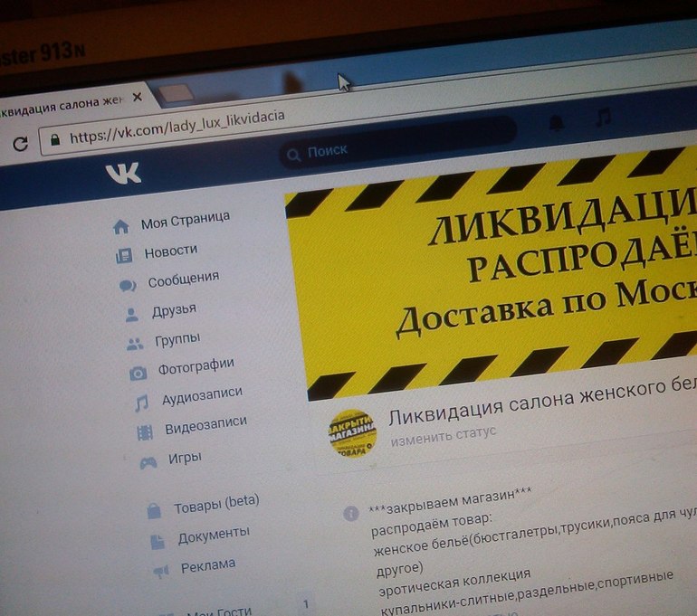Screen dimensions: 697x616
Task: Click the изменить статус link
Action: [x=443, y=433]
